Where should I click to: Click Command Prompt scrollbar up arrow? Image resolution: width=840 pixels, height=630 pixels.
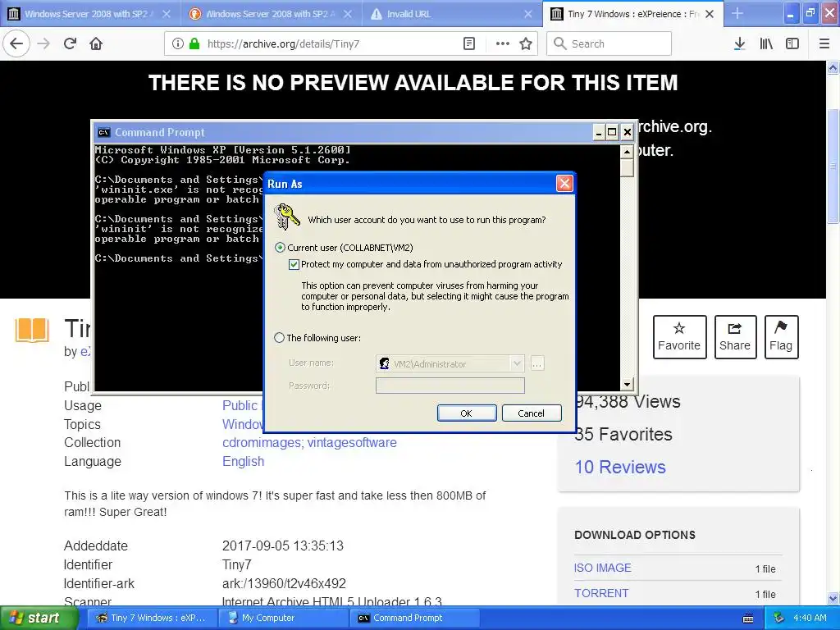(x=627, y=152)
